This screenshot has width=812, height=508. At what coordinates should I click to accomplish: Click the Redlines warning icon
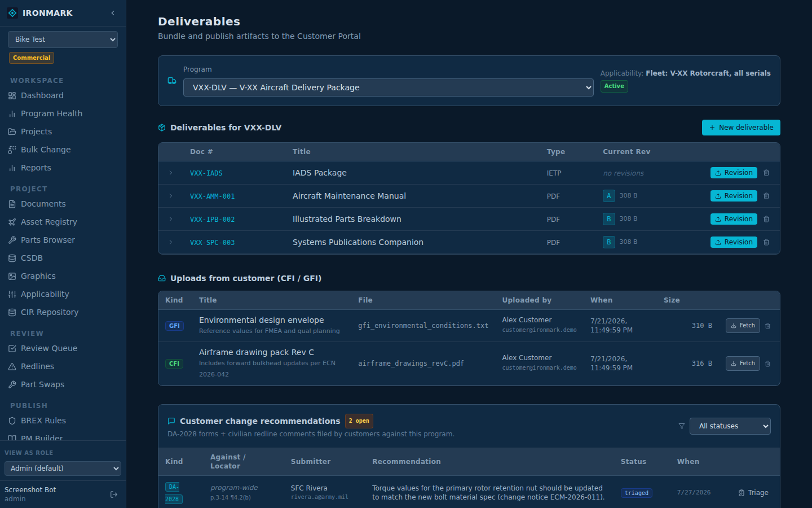click(x=12, y=366)
